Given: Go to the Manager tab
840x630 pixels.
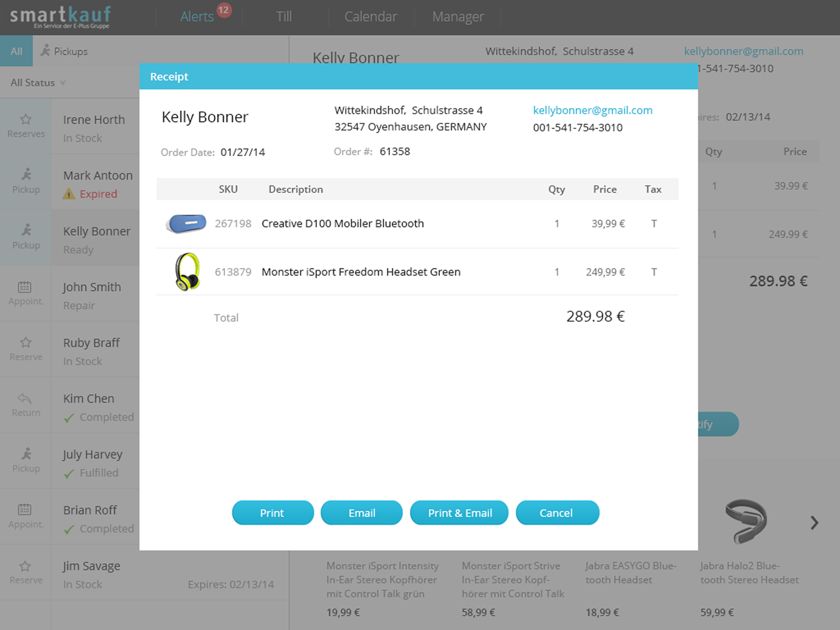Looking at the screenshot, I should [x=458, y=17].
